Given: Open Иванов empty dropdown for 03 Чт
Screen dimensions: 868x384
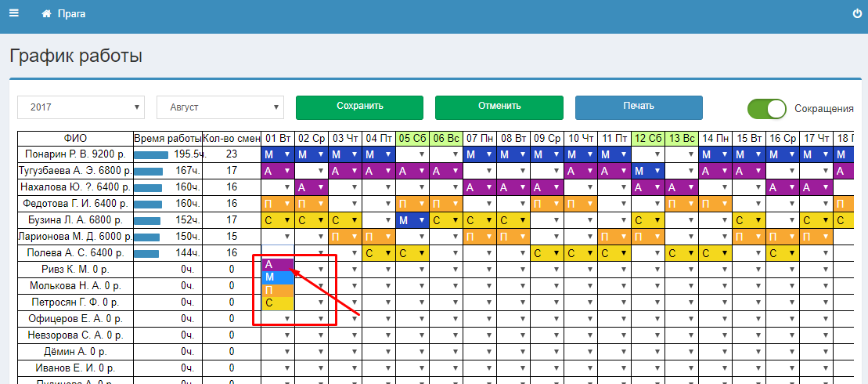Looking at the screenshot, I should 345,368.
